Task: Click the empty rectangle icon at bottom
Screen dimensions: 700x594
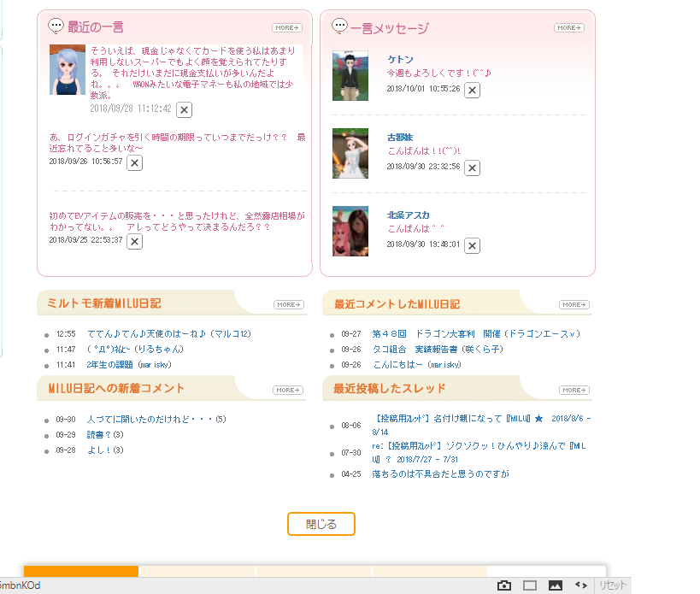Action: click(x=530, y=585)
